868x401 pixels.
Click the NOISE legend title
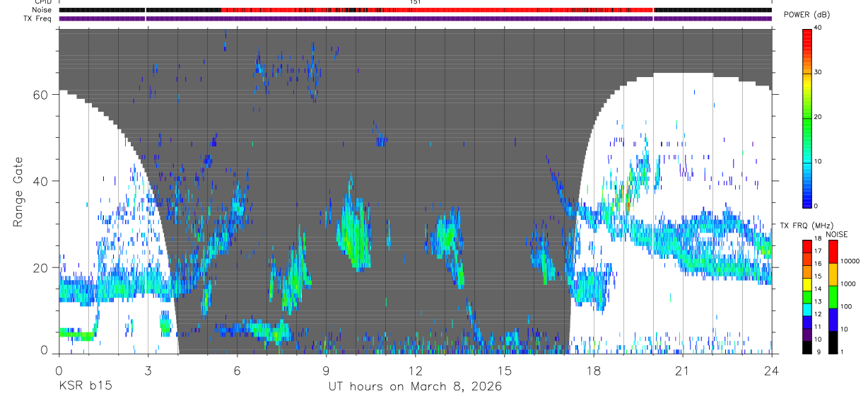click(x=837, y=233)
